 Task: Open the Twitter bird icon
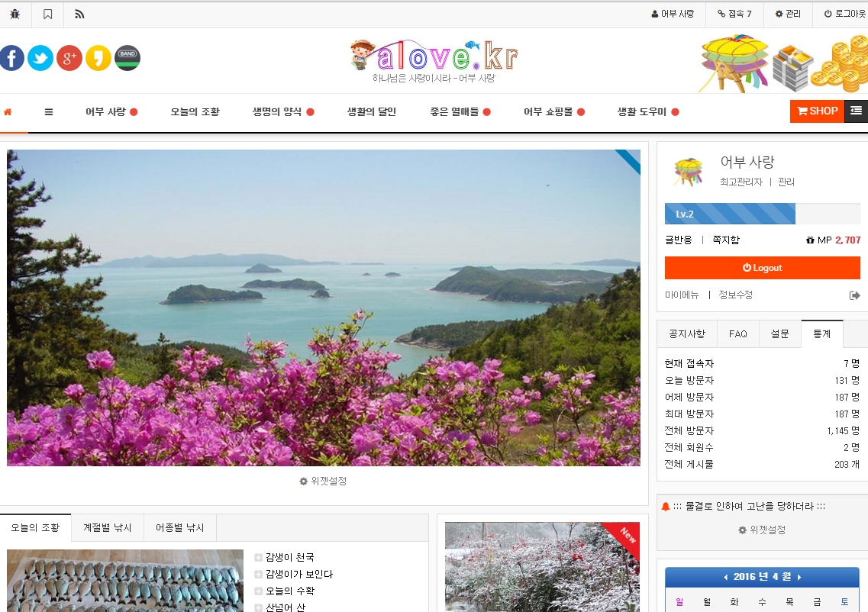tap(40, 58)
